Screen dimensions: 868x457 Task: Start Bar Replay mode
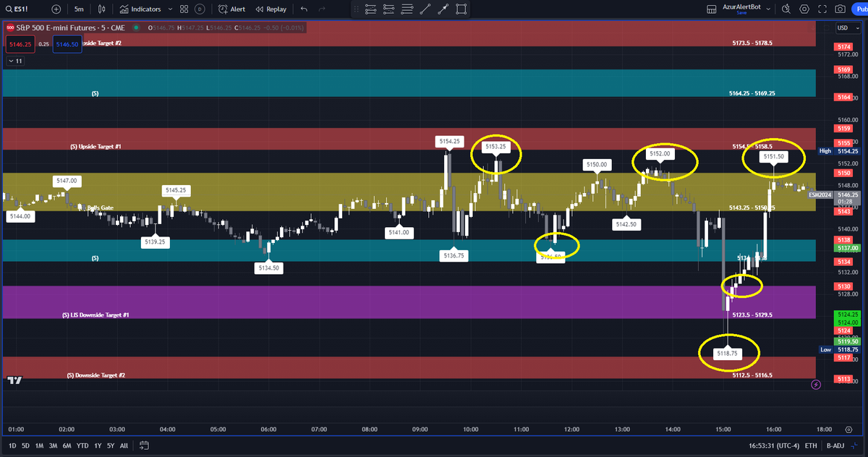[271, 9]
